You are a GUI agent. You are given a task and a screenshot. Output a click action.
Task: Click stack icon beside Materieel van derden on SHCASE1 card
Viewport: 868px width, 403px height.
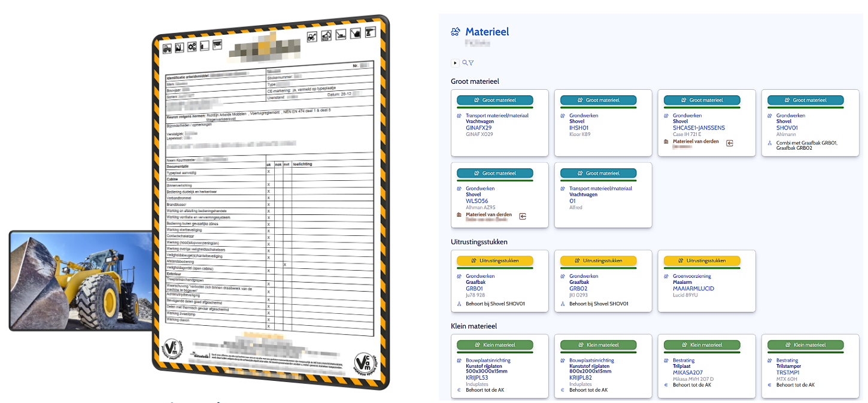666,142
